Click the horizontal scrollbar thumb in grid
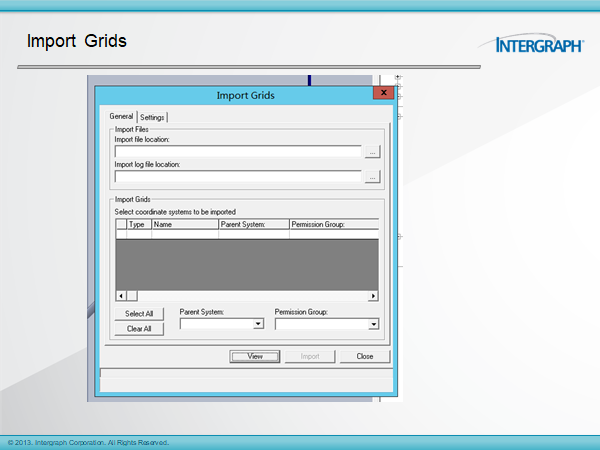600x450 pixels. pos(132,296)
